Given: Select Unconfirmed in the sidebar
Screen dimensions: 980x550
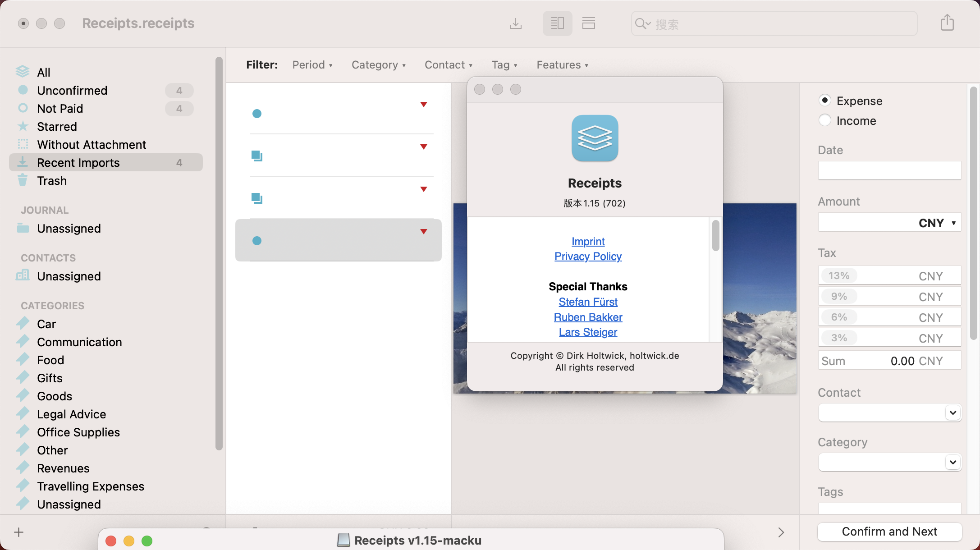Looking at the screenshot, I should tap(106, 90).
